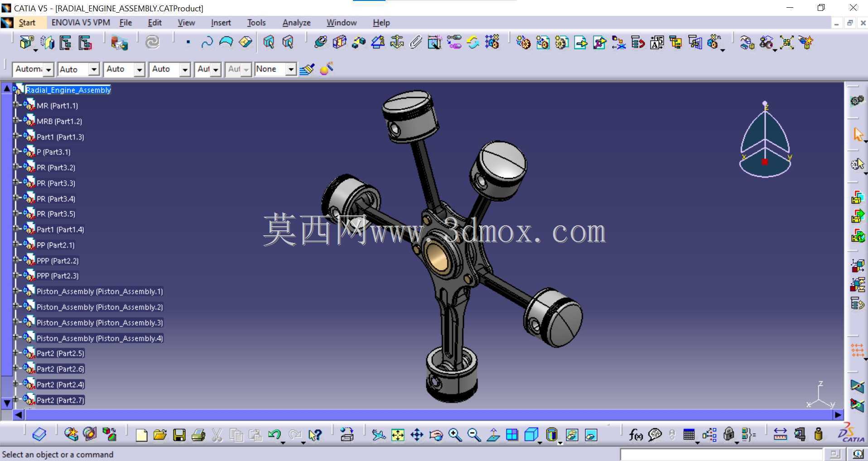Select the Rotate view icon
Screen dimensions: 868x461
pos(436,435)
